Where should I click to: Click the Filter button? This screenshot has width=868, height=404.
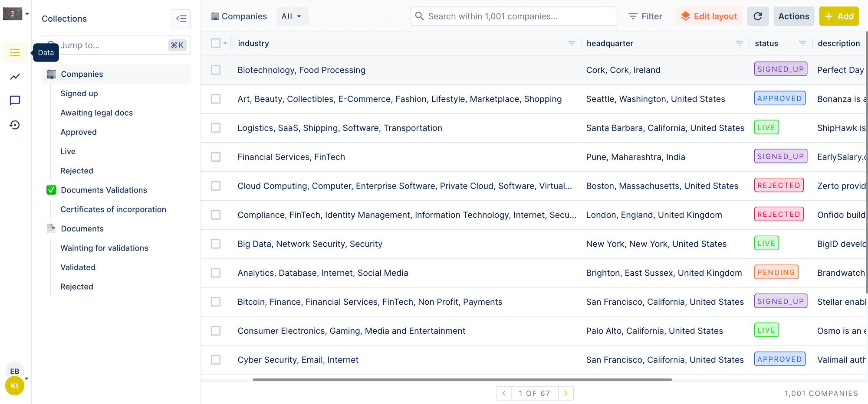coord(645,16)
